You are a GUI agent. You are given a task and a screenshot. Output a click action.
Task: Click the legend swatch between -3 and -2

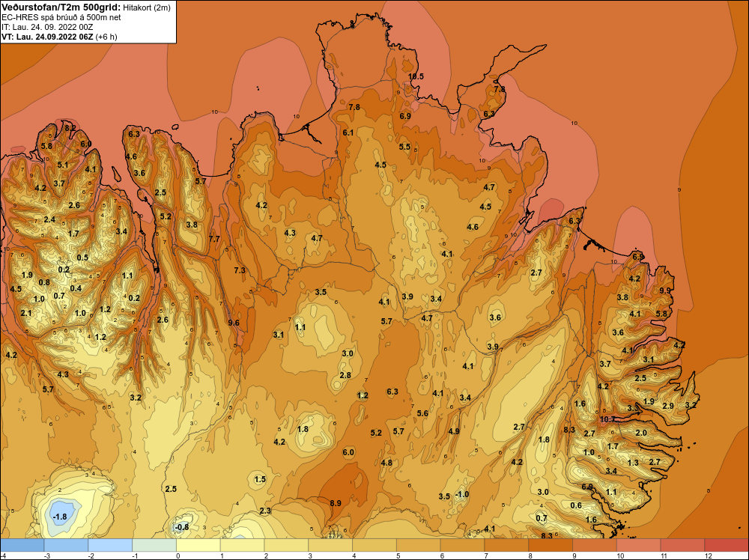tap(66, 545)
